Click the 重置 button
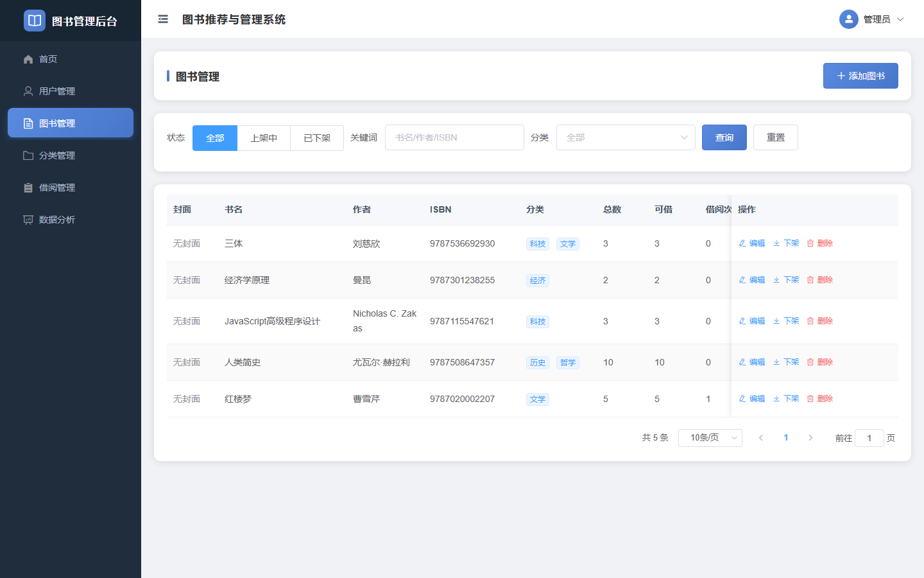The width and height of the screenshot is (924, 578). click(x=776, y=137)
